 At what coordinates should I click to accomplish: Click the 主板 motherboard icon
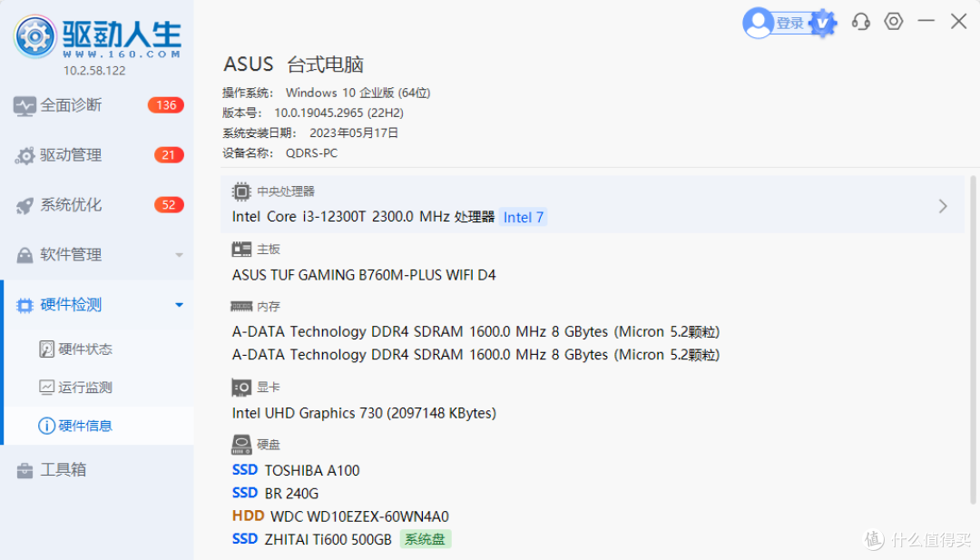(241, 250)
